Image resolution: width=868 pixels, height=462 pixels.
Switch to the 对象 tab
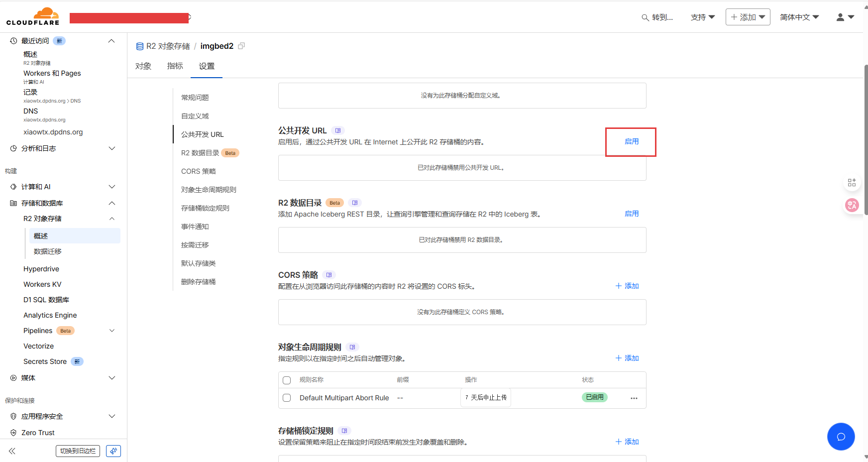point(143,66)
